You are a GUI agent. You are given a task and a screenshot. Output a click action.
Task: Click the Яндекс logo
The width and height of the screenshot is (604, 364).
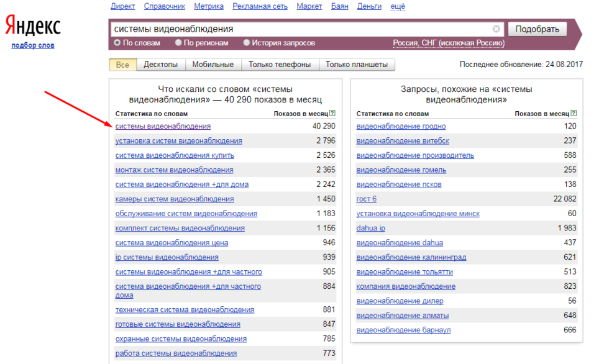click(33, 26)
